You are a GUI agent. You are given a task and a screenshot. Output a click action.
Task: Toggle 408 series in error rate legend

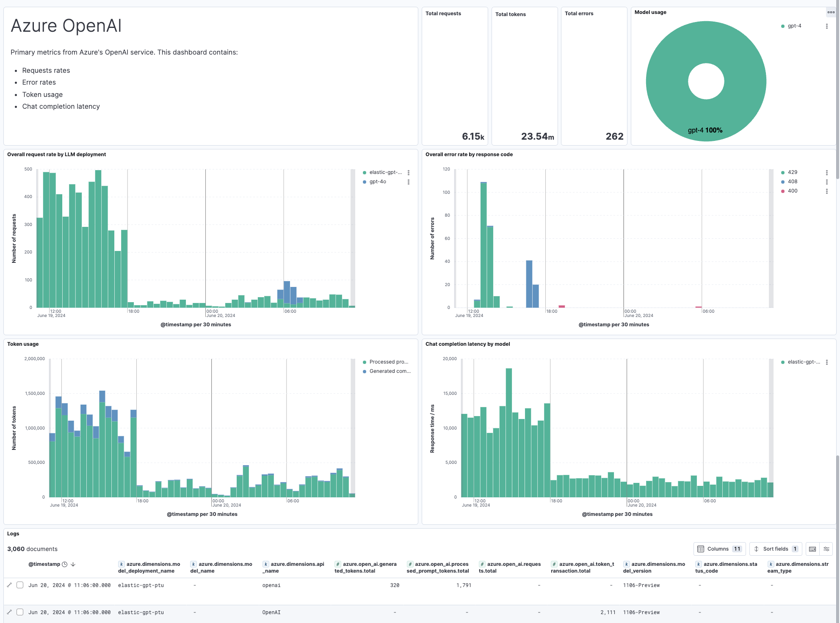click(x=792, y=182)
